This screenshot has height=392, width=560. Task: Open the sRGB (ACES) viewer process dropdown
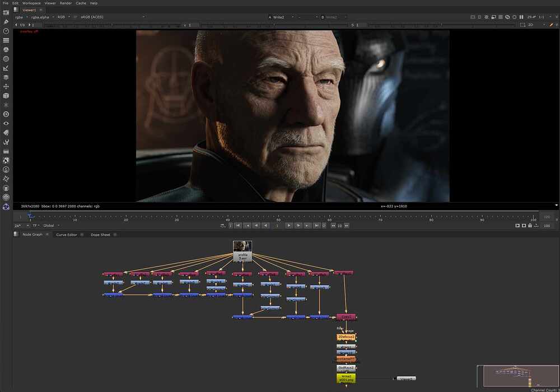113,17
